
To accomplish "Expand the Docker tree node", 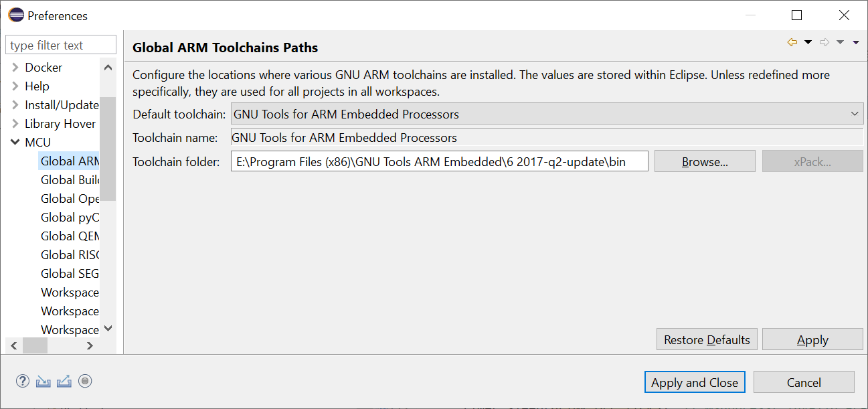I will click(15, 67).
